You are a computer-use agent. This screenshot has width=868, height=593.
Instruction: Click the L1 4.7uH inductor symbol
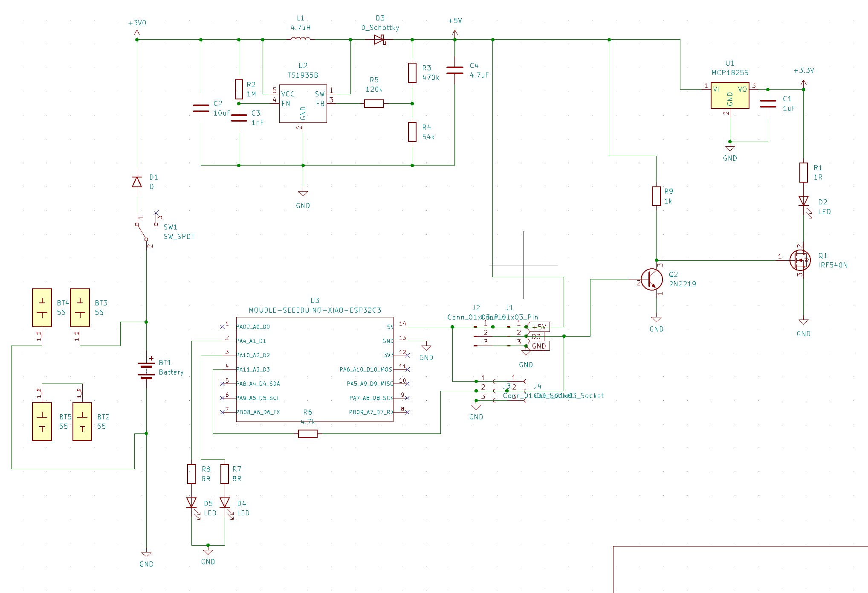pos(301,39)
